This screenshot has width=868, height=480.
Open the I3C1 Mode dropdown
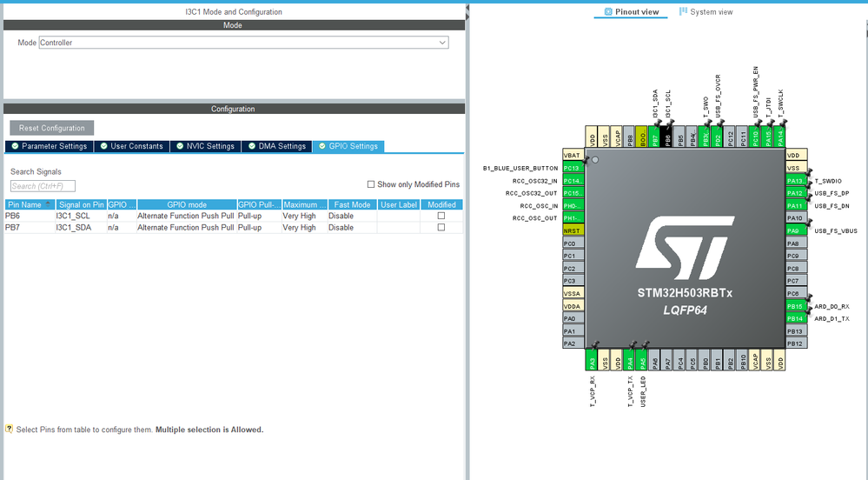(243, 43)
